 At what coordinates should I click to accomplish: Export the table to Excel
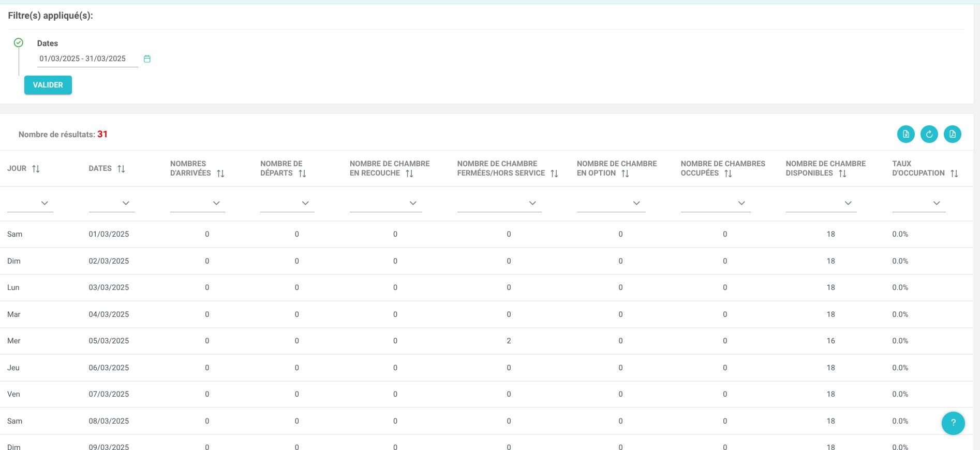point(905,134)
